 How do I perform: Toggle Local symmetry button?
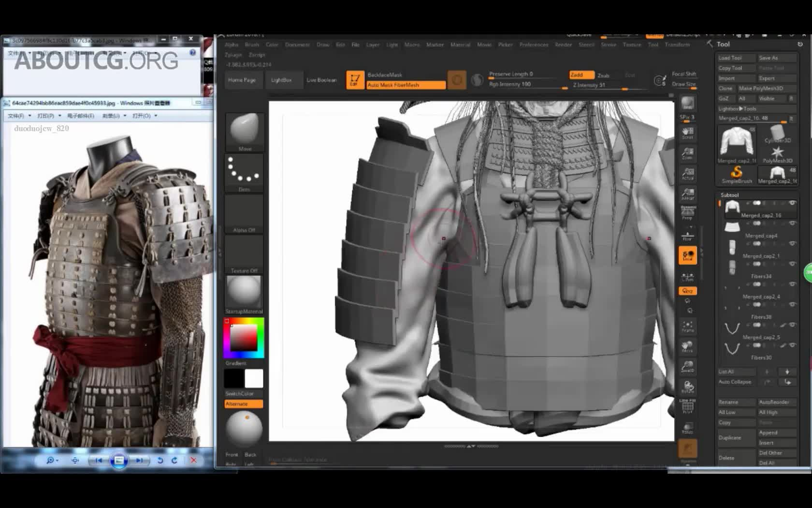click(x=687, y=255)
